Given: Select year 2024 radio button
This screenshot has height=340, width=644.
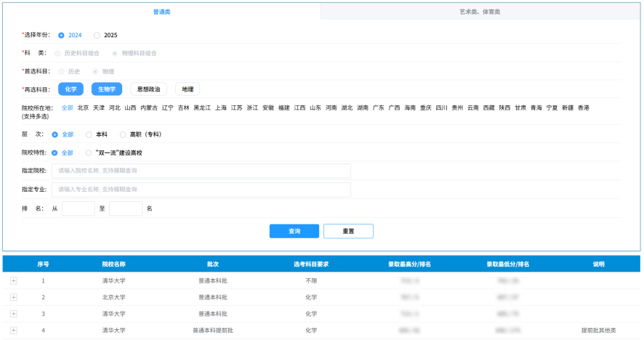Looking at the screenshot, I should [x=61, y=36].
